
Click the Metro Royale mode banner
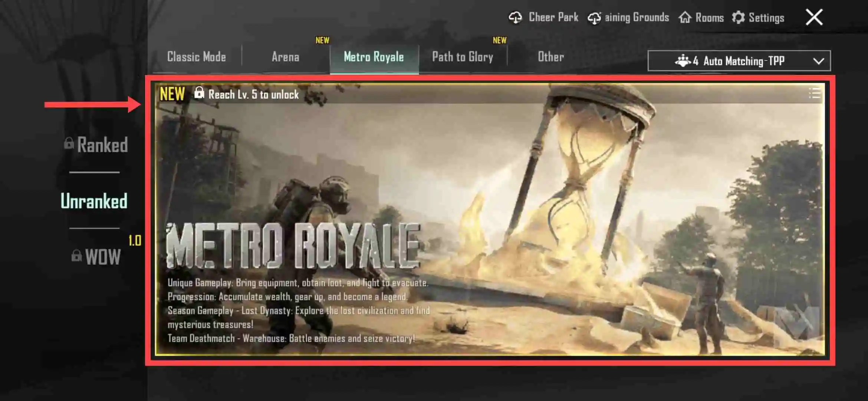(490, 219)
